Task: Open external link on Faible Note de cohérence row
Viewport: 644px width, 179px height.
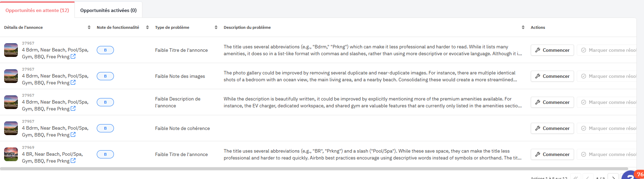Action: click(x=73, y=135)
